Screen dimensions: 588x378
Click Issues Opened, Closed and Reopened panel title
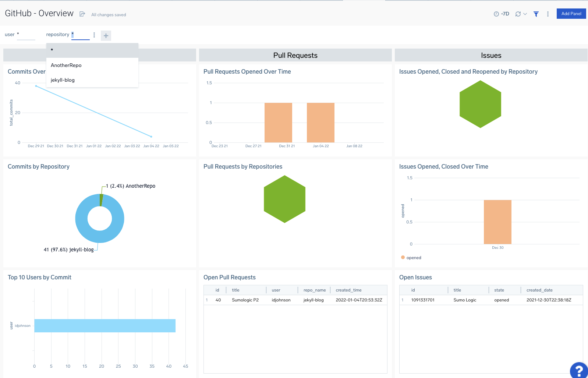pyautogui.click(x=468, y=71)
